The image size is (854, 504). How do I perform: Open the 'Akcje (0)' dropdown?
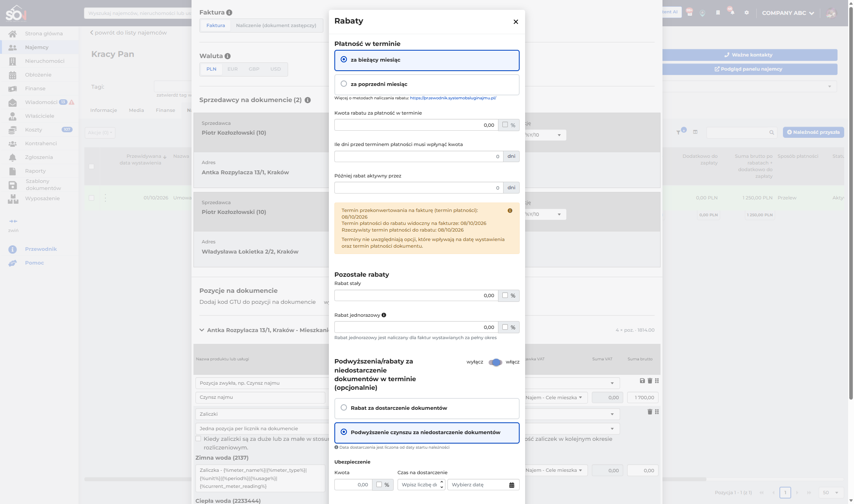pyautogui.click(x=100, y=133)
